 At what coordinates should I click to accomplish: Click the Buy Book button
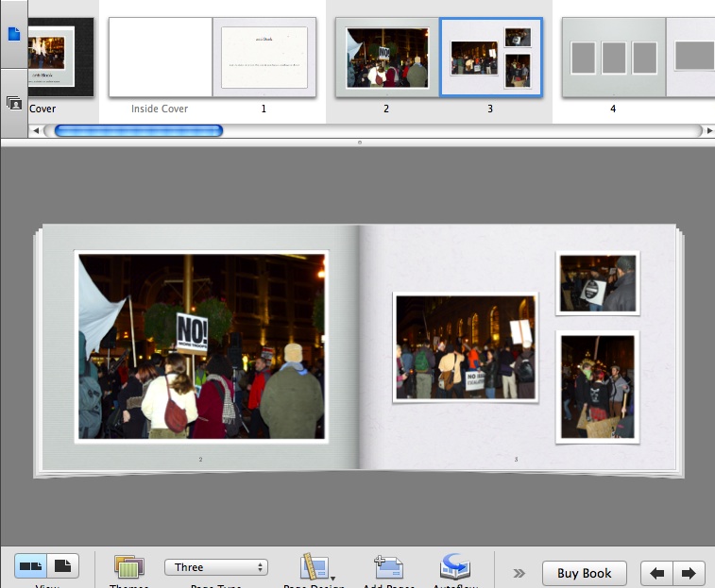(x=584, y=573)
